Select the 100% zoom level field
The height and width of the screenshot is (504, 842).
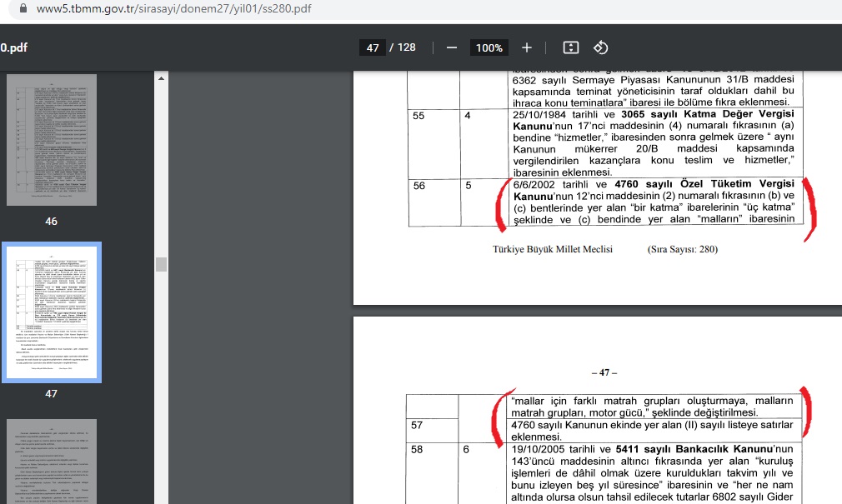(489, 47)
